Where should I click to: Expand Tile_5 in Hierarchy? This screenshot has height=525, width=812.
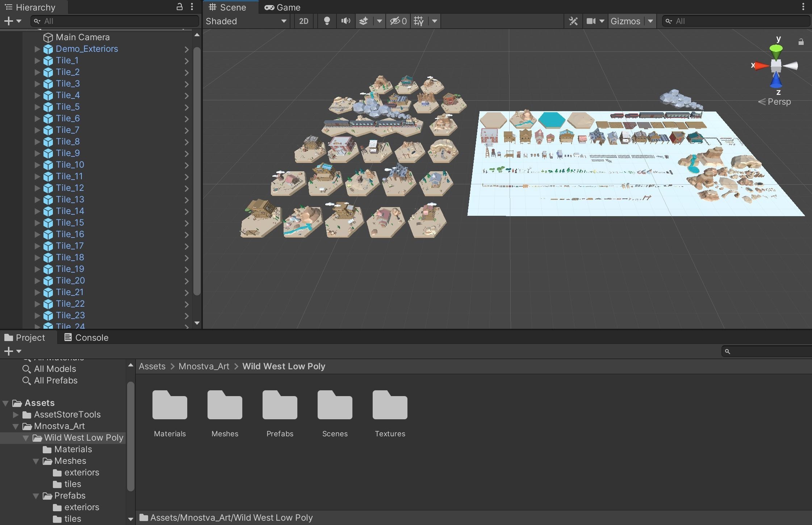coord(37,107)
